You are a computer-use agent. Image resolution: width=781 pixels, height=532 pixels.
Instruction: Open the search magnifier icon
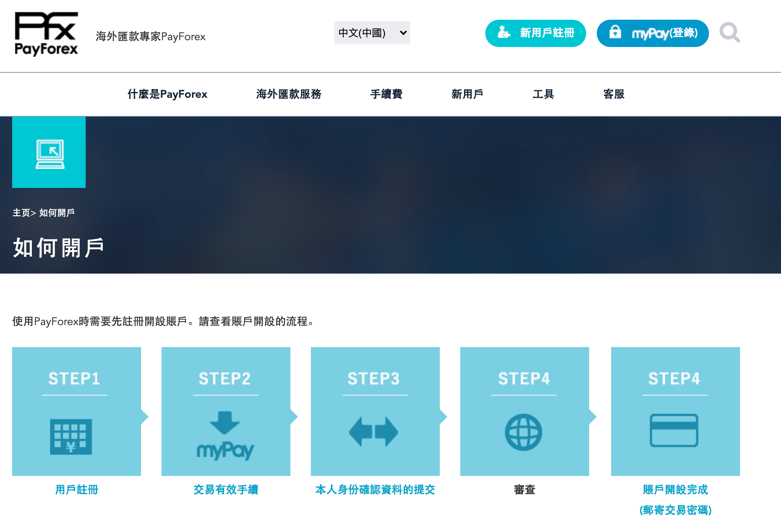coord(730,33)
